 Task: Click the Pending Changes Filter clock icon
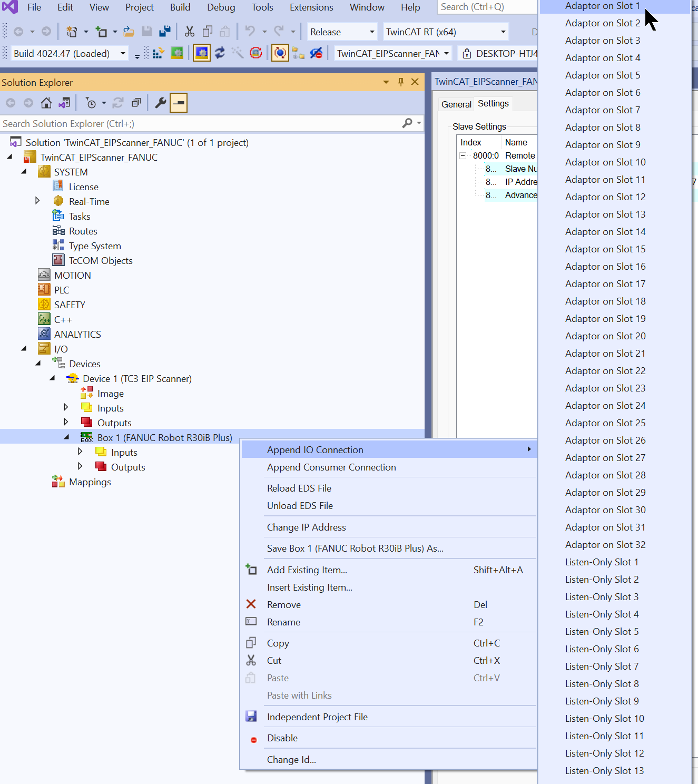click(91, 103)
